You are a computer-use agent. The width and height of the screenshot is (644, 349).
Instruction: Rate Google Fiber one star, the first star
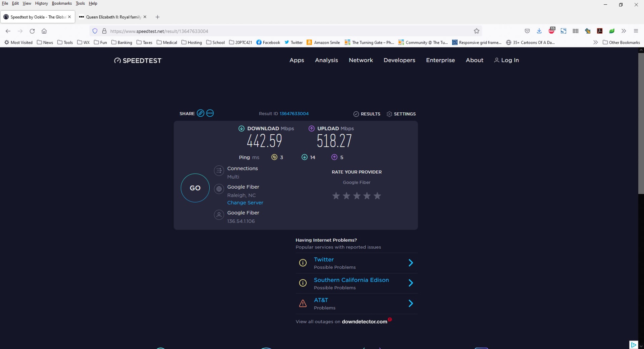336,196
